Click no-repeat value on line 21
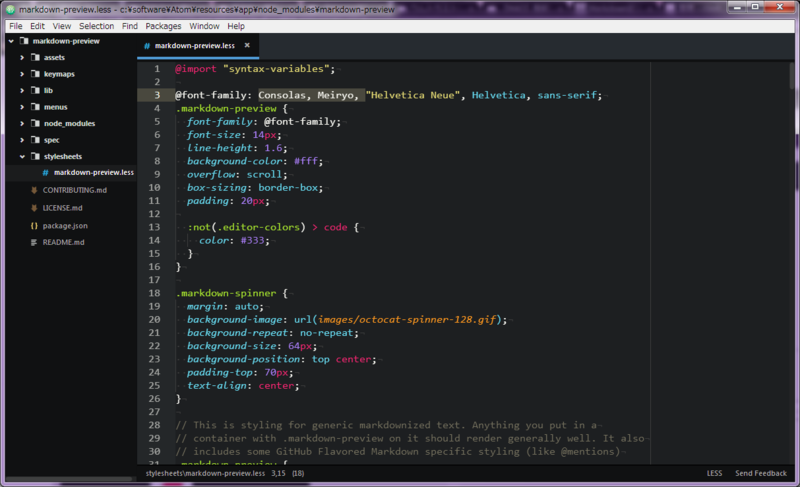This screenshot has height=487, width=800. click(327, 333)
